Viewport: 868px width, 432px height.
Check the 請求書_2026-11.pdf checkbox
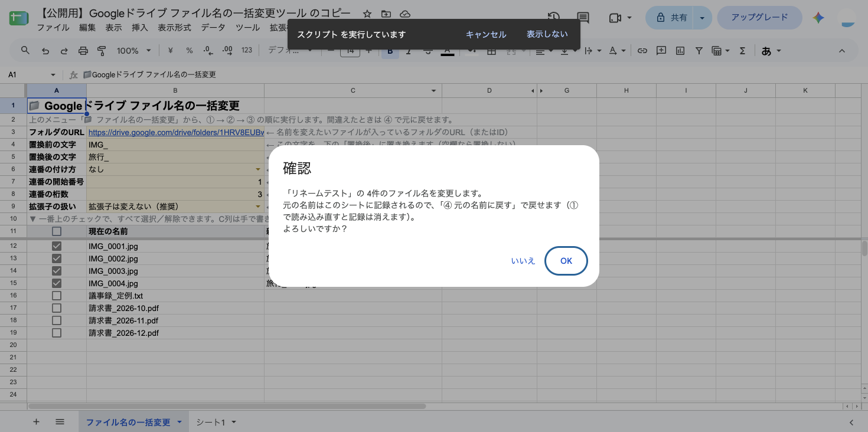coord(57,320)
